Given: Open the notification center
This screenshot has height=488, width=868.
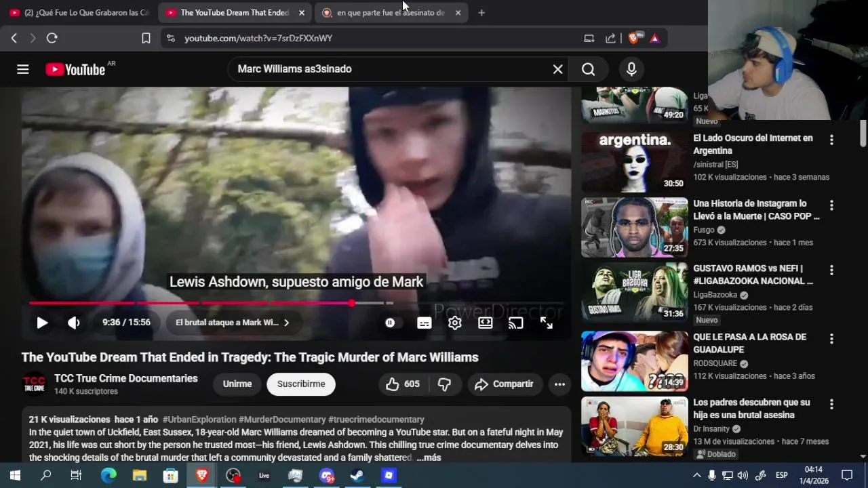Looking at the screenshot, I should pyautogui.click(x=847, y=475).
